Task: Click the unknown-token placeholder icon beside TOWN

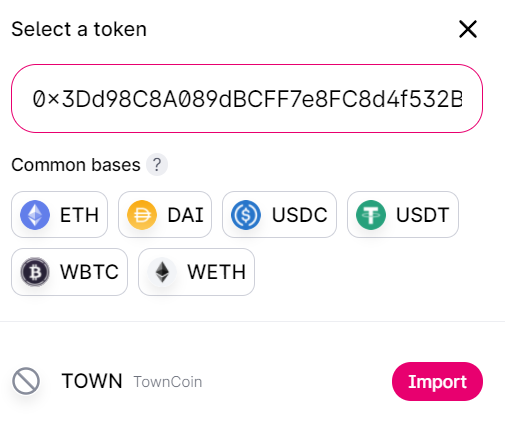Action: coord(26,381)
